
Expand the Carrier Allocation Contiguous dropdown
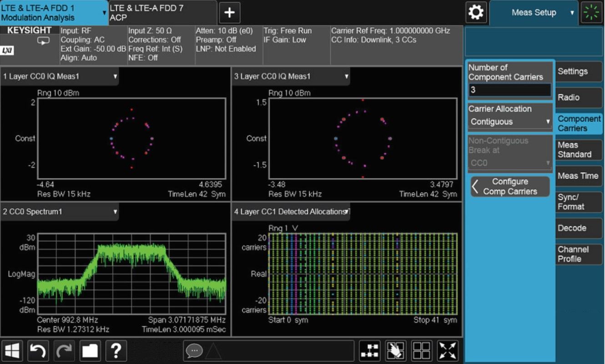pos(510,122)
